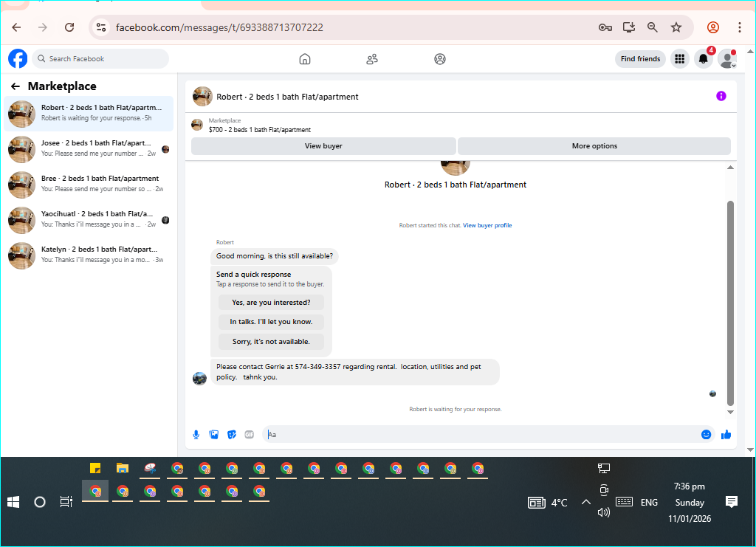Viewport: 756px width, 547px height.
Task: Open Chrome's three-dot menu
Action: [x=739, y=27]
